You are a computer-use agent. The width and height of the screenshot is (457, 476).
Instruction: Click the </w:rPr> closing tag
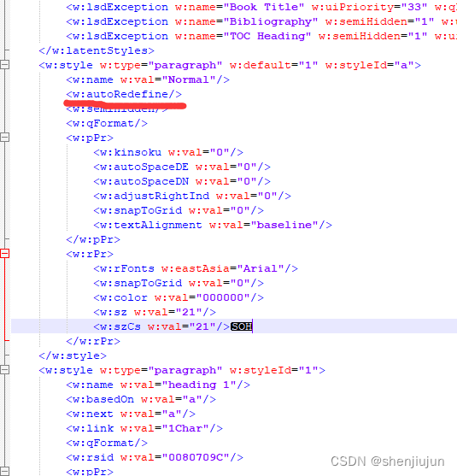click(x=93, y=341)
